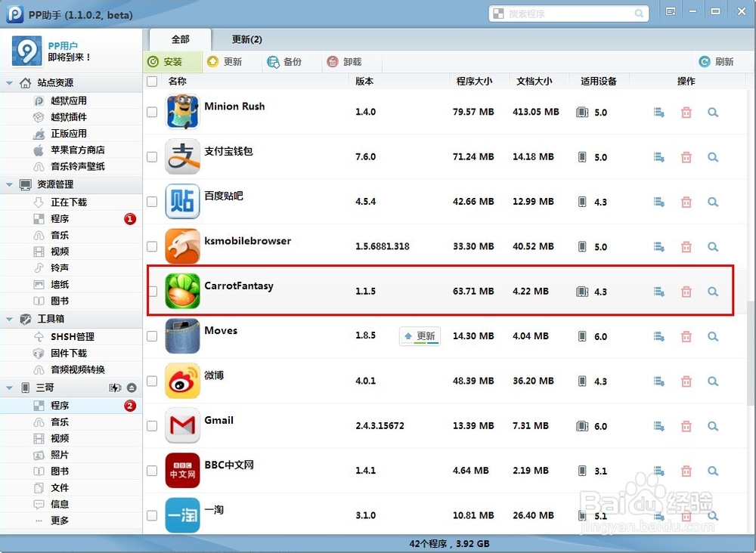Sort by the 程序大小 column header

coord(475,82)
